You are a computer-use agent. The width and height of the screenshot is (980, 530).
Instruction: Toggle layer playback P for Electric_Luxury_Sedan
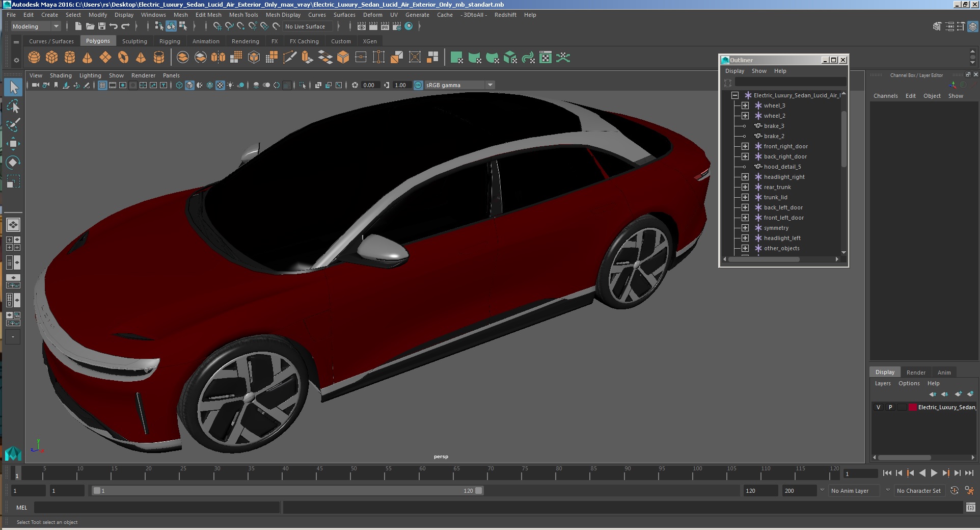point(890,407)
